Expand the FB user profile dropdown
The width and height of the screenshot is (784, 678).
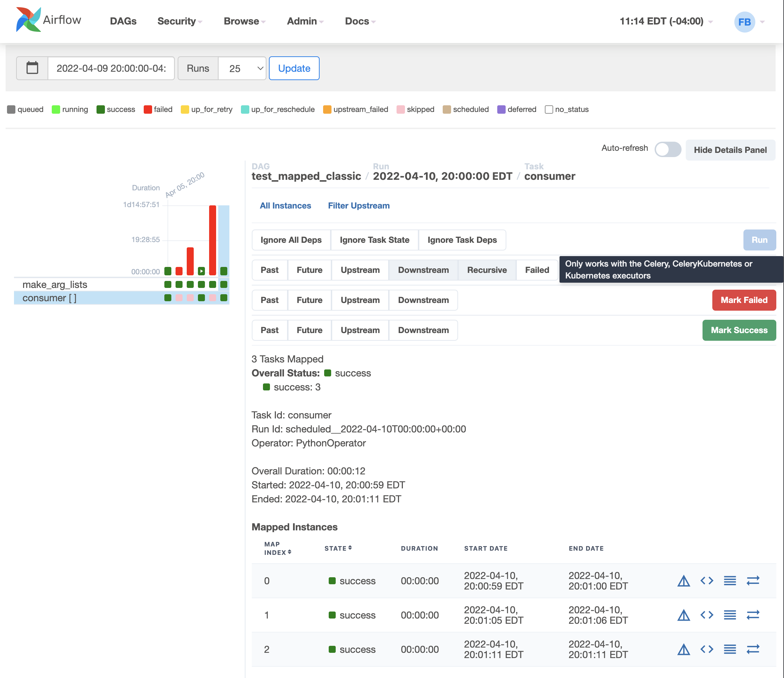tap(750, 22)
